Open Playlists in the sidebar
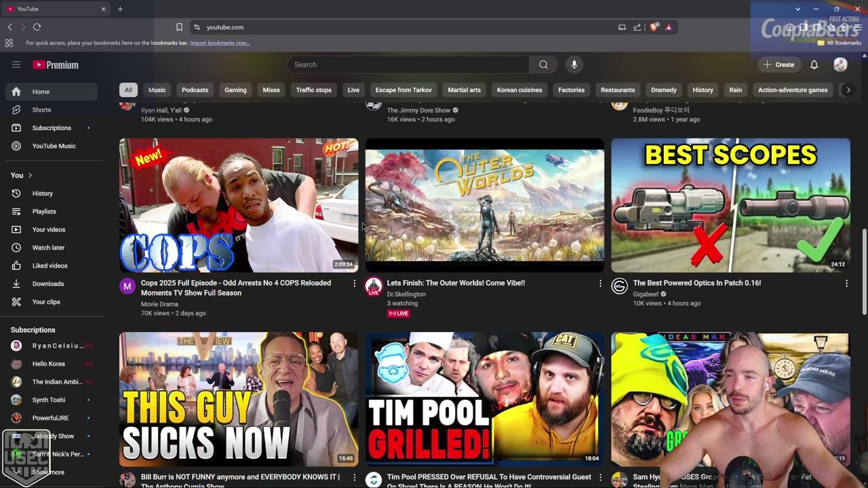868x488 pixels. [x=52, y=211]
